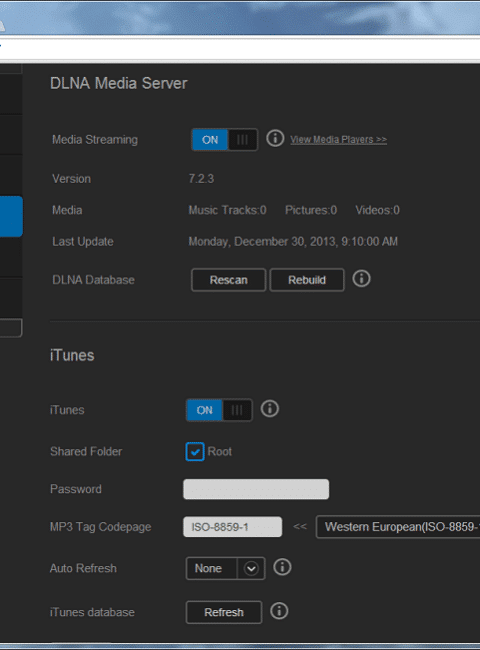Screen dimensions: 480x650
Task: Focus the iTunes Password field
Action: click(256, 489)
